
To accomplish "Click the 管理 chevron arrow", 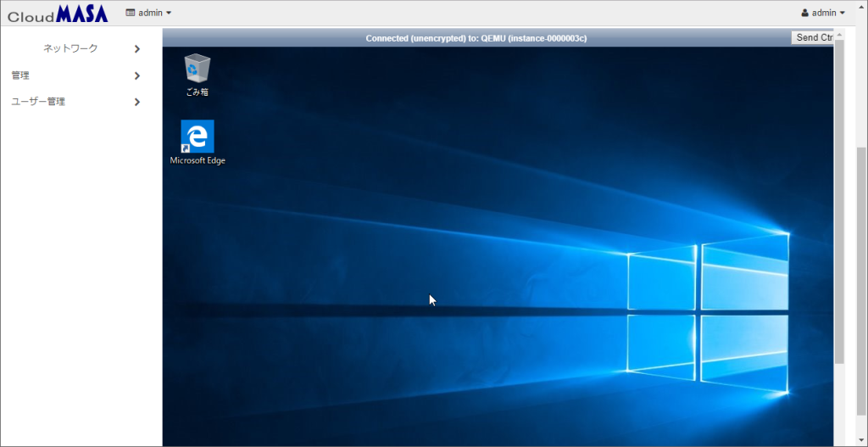I will point(137,75).
